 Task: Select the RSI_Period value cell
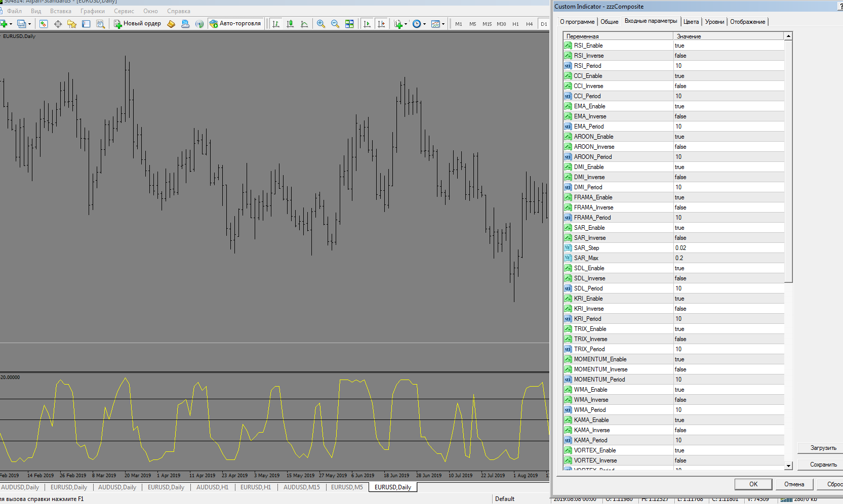click(728, 66)
